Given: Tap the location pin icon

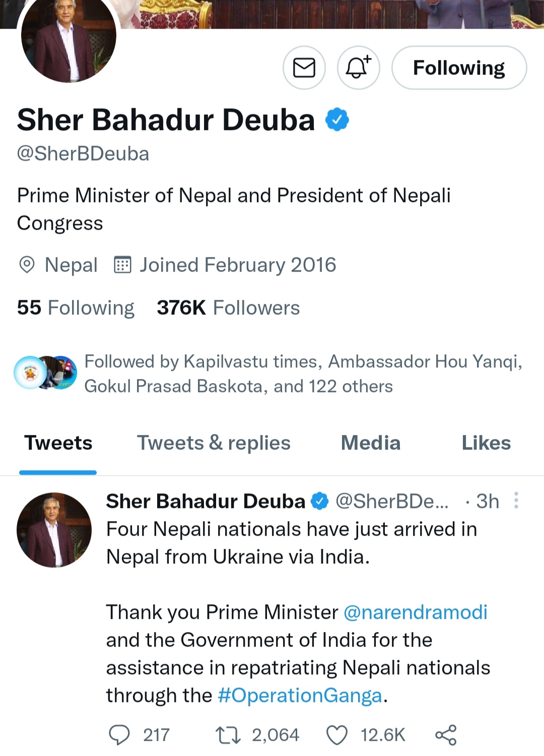Looking at the screenshot, I should click(26, 265).
